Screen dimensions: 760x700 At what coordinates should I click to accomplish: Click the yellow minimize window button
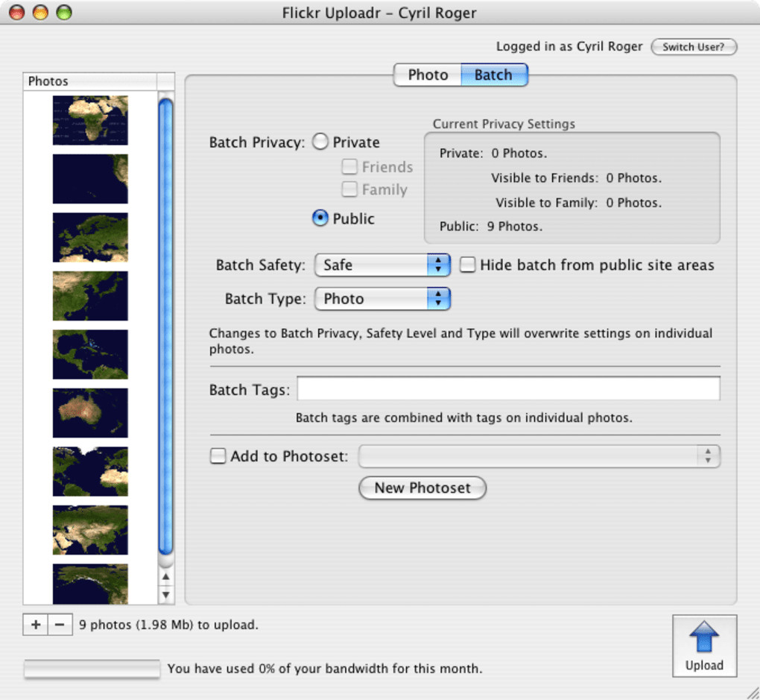click(x=40, y=12)
